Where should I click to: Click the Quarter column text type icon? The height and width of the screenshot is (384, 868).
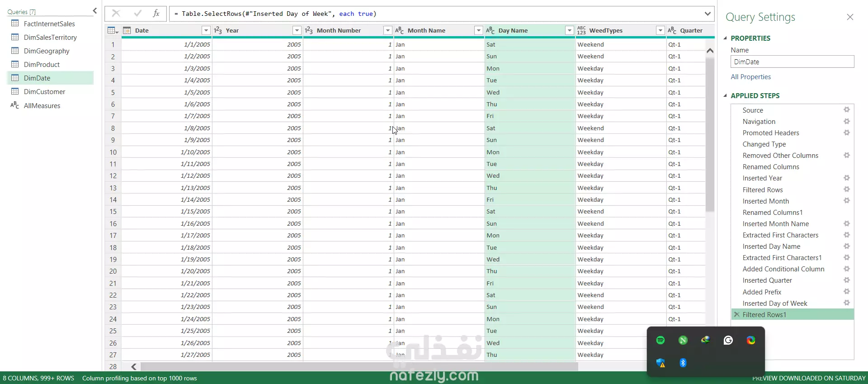[672, 30]
